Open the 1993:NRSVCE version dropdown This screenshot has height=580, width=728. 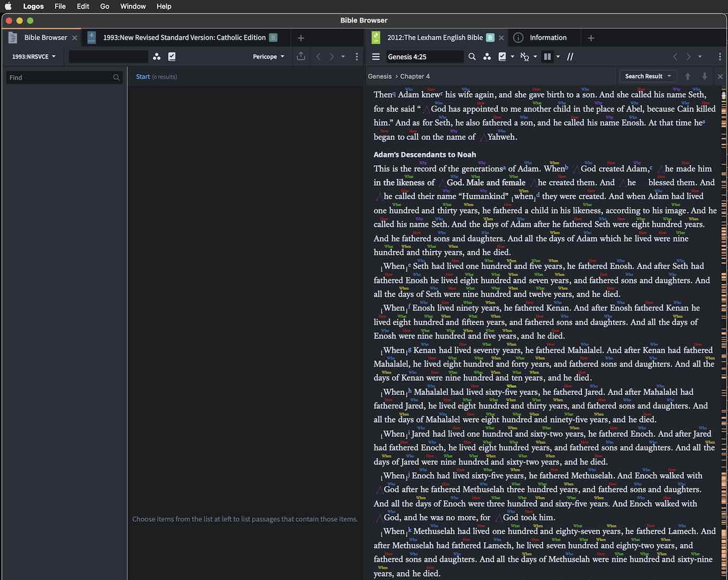34,57
